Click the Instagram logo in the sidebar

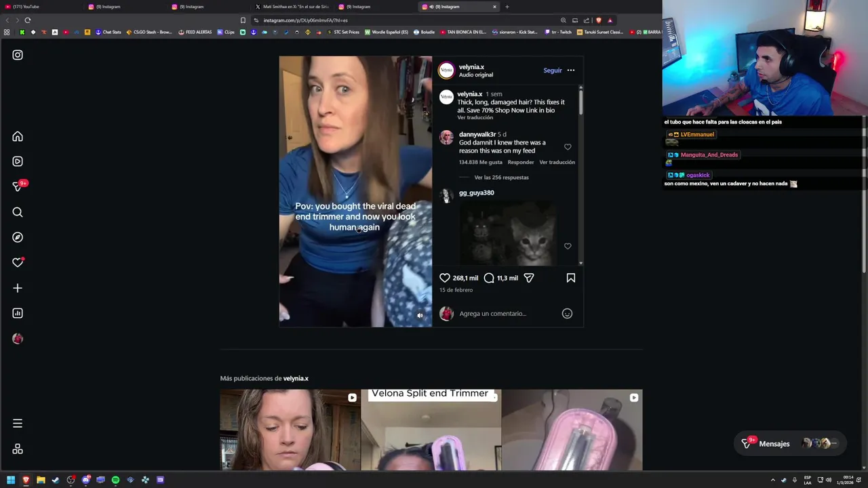(x=18, y=55)
